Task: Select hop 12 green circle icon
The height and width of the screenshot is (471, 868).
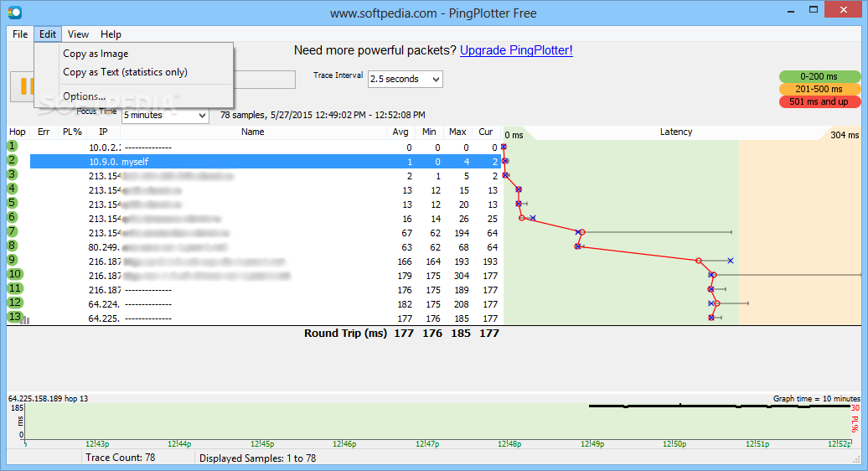Action: click(14, 303)
